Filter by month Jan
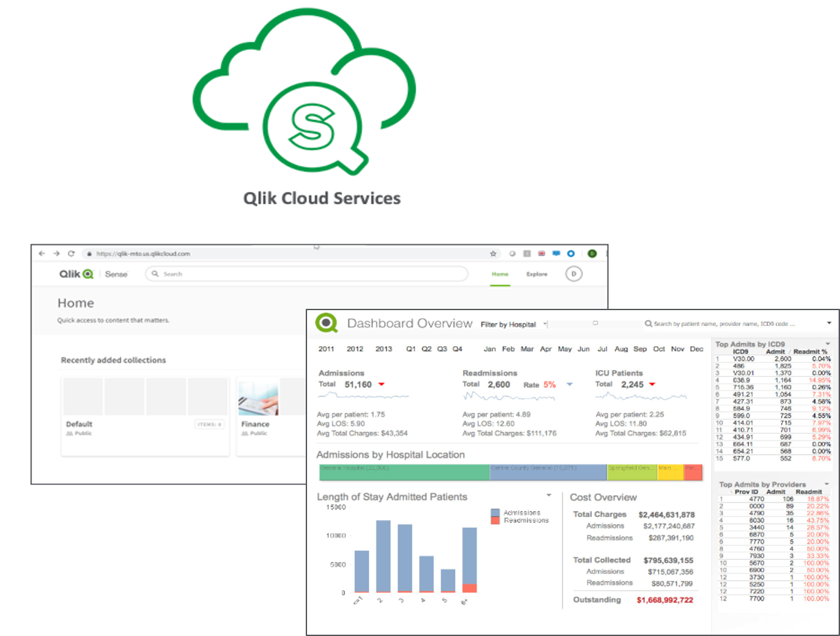This screenshot has height=636, width=840. click(x=490, y=349)
